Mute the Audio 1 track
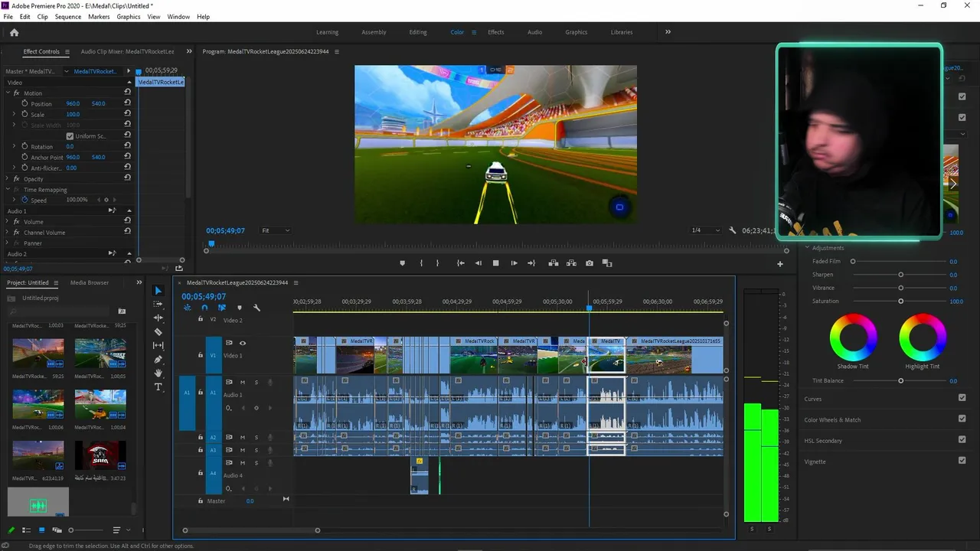The image size is (980, 551). tap(243, 383)
